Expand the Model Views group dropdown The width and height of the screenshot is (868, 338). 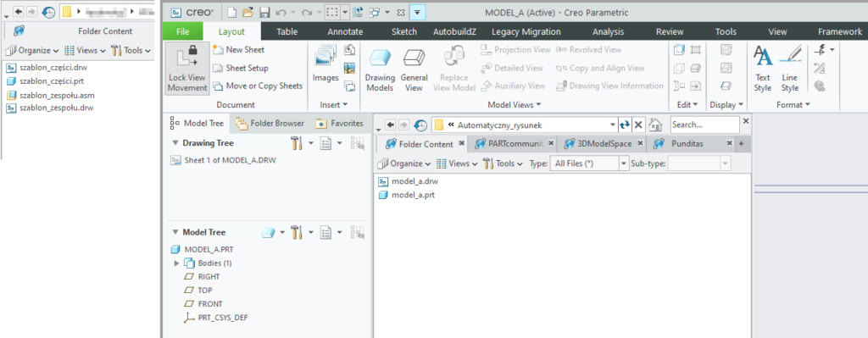[515, 104]
